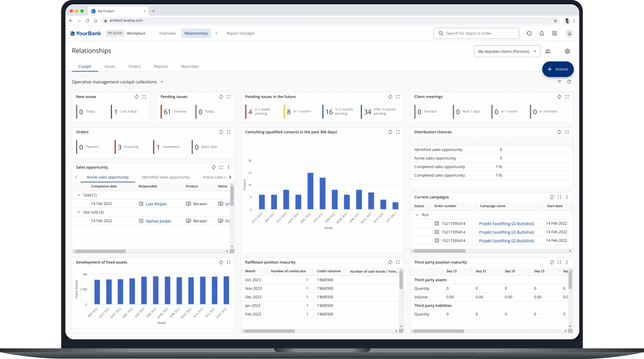Viewport: 644px width, 359px height.
Task: Refresh the Development of fixed assets widget
Action: (x=221, y=262)
